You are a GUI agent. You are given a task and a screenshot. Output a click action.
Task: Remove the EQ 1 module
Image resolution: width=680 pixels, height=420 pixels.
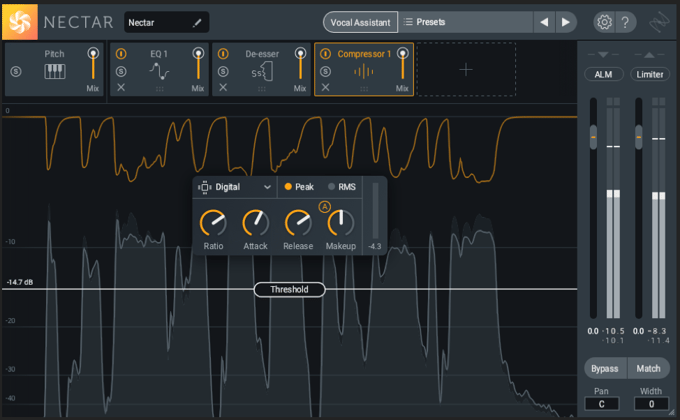point(121,88)
